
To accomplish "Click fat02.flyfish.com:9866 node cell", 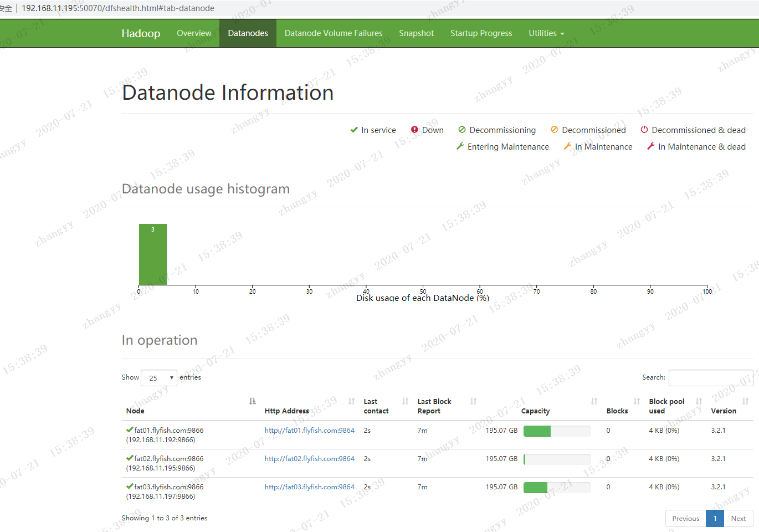I will coord(165,463).
